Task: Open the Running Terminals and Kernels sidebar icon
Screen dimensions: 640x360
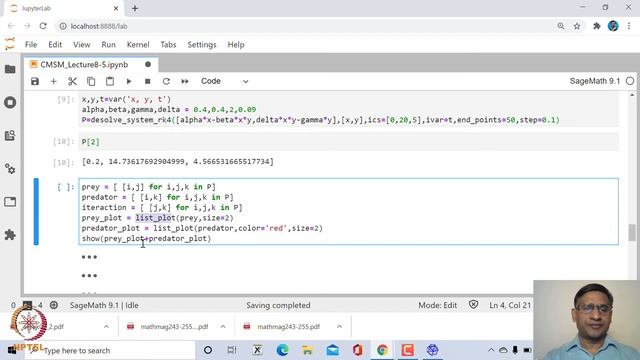Action: (10, 102)
